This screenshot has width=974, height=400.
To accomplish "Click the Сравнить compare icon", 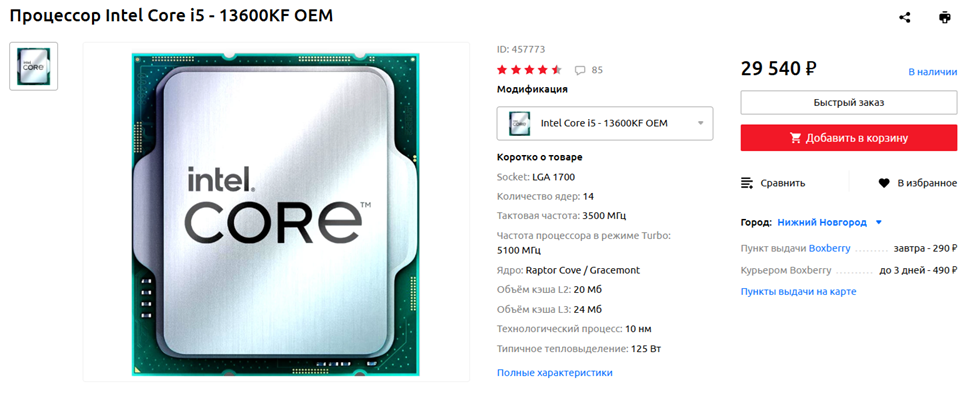I will (x=747, y=183).
